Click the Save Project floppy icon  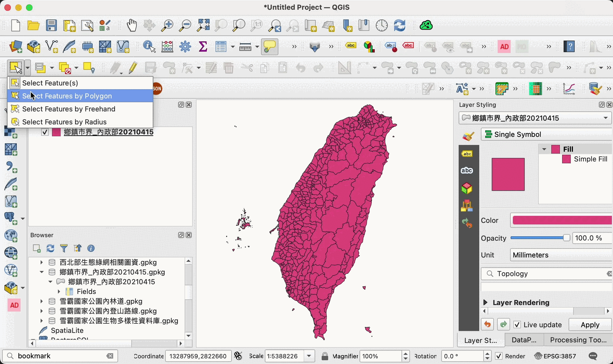pos(51,25)
